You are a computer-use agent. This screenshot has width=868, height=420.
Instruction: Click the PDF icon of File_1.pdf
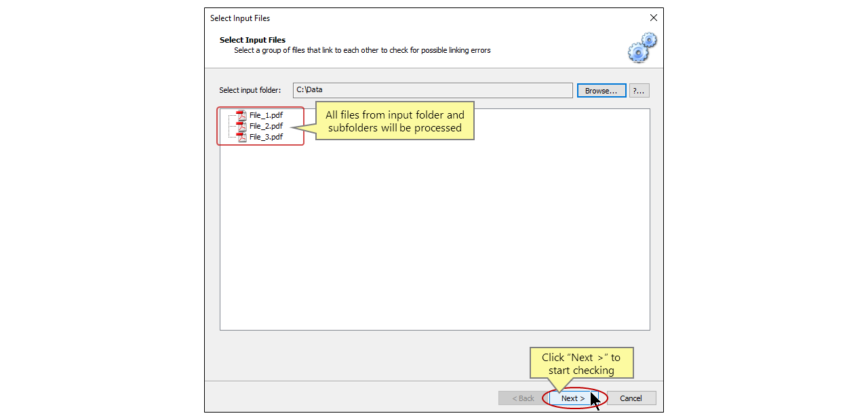241,115
